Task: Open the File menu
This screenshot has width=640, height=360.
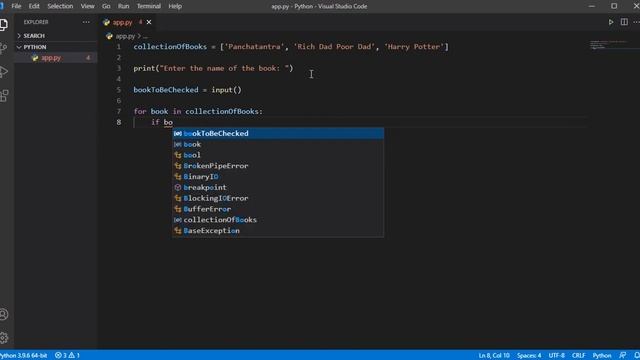Action: click(x=16, y=6)
